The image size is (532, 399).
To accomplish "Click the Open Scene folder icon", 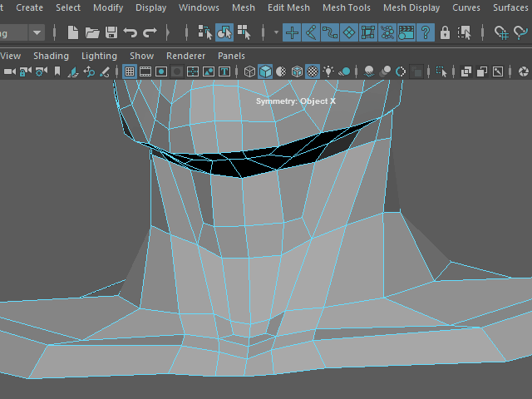I will [92, 33].
